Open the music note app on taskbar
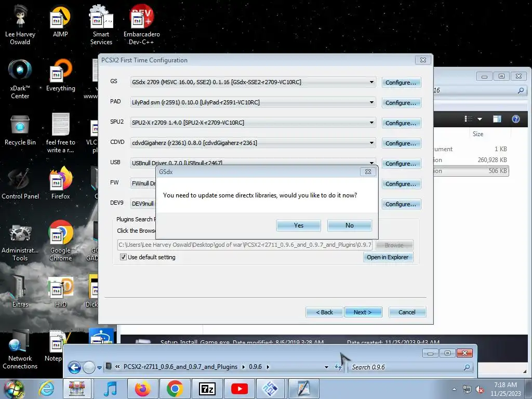The width and height of the screenshot is (532, 399). click(x=110, y=389)
